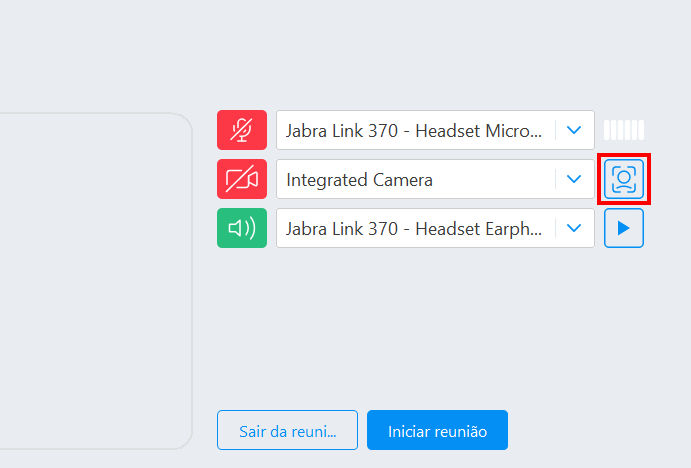Unmute the microphone with the red mic button
Screen dimensions: 691x468
tap(241, 130)
